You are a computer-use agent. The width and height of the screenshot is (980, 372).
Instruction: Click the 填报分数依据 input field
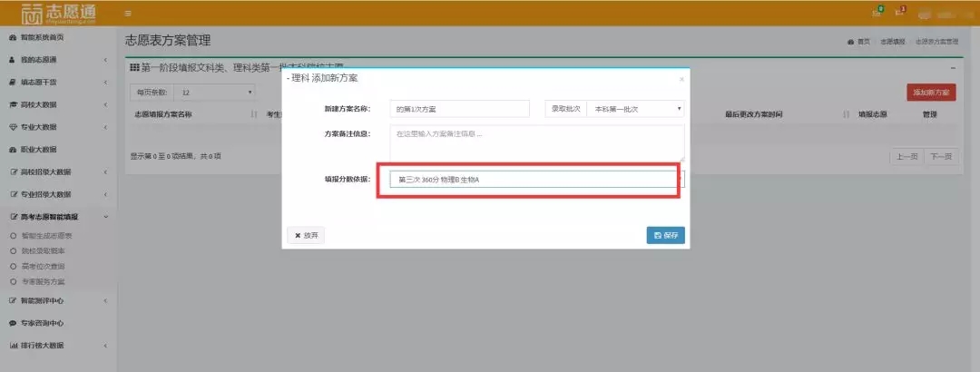pyautogui.click(x=535, y=180)
